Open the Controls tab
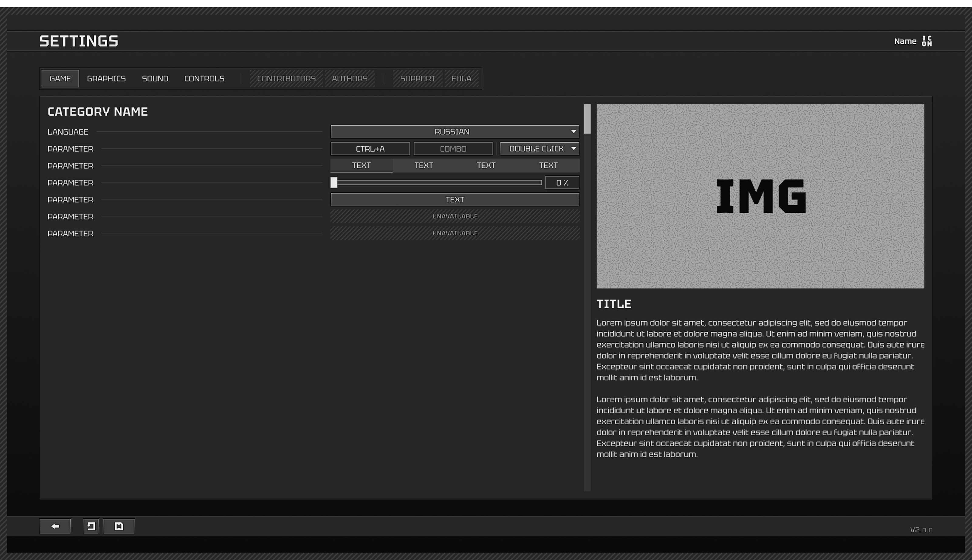This screenshot has height=560, width=972. (x=204, y=79)
